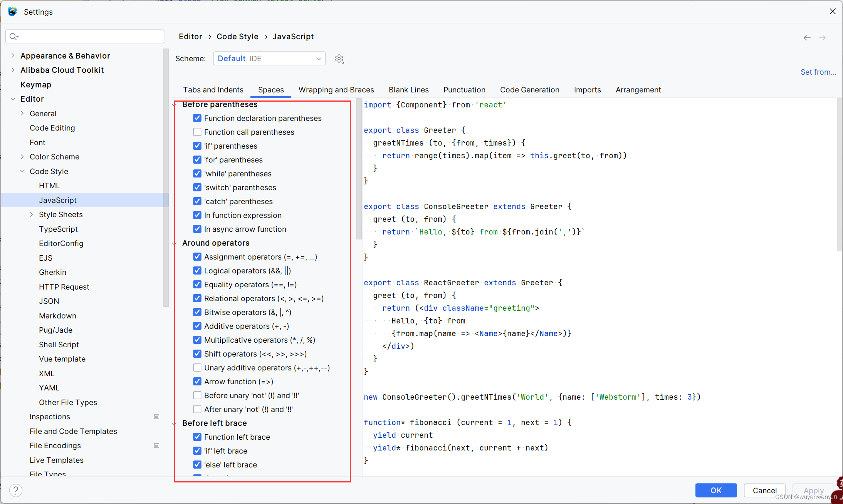
Task: Uncheck Function declaration parentheses
Action: (x=197, y=118)
